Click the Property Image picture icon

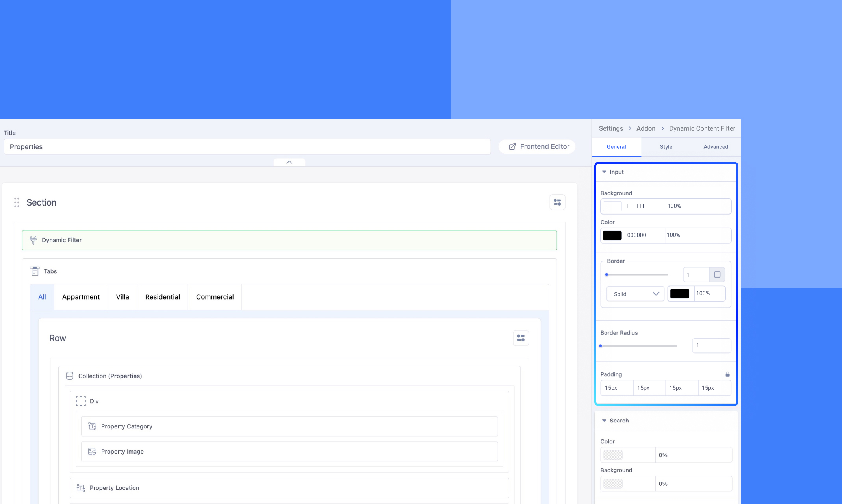click(x=92, y=451)
